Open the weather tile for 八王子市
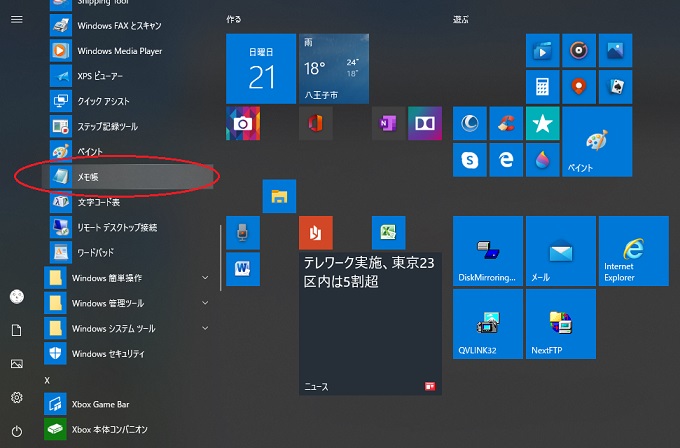 click(334, 69)
